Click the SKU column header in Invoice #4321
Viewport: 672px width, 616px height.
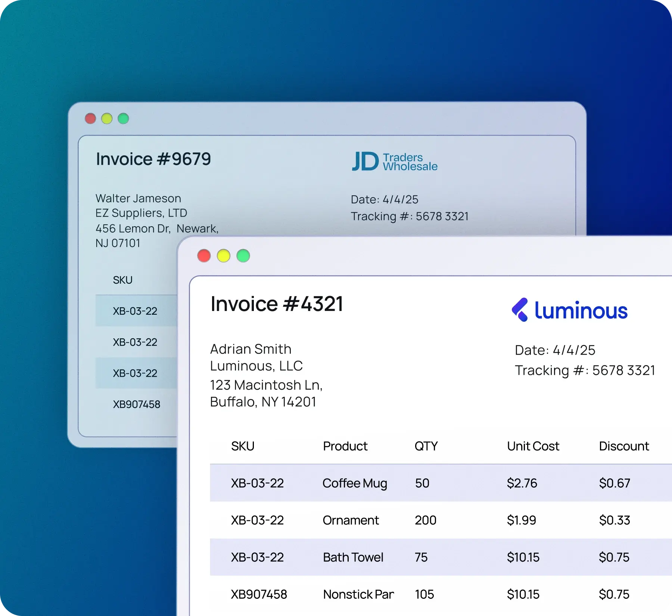coord(243,446)
